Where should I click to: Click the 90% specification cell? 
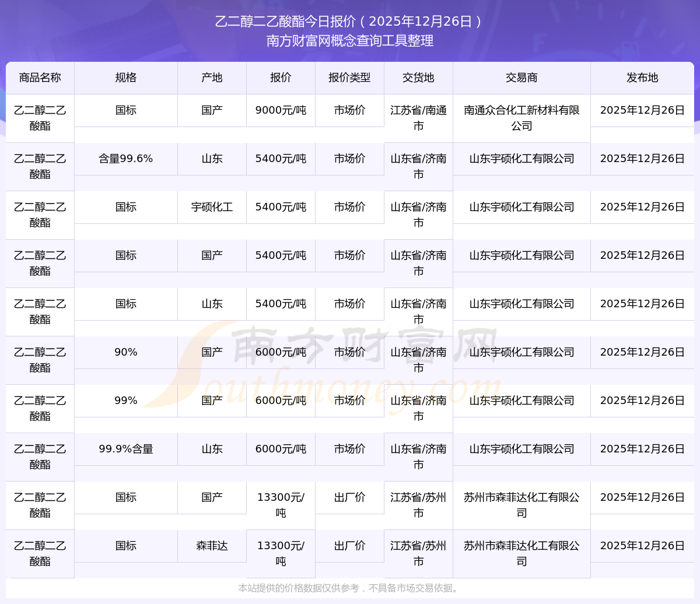point(125,352)
